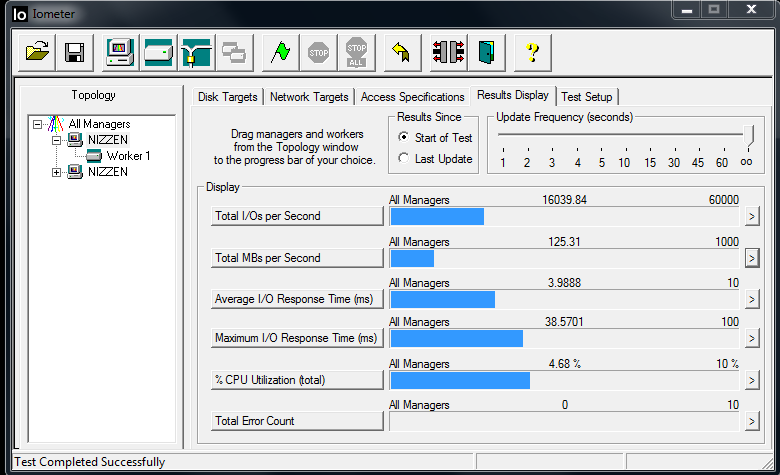Click the All Managers rainbow icon

click(56, 124)
